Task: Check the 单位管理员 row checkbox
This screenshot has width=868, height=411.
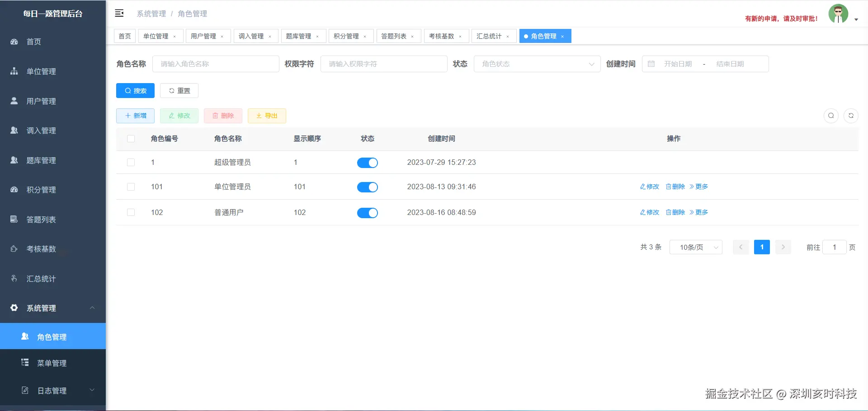Action: [x=131, y=187]
